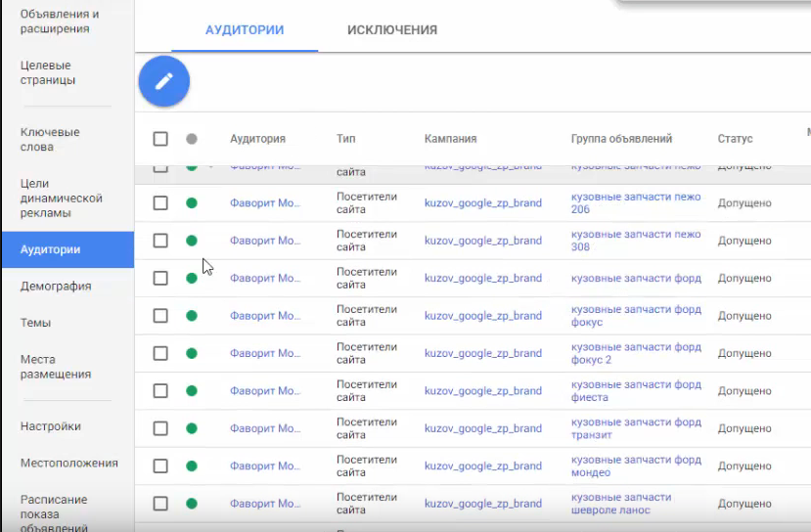Sort by Группа объявлений column header

(621, 139)
